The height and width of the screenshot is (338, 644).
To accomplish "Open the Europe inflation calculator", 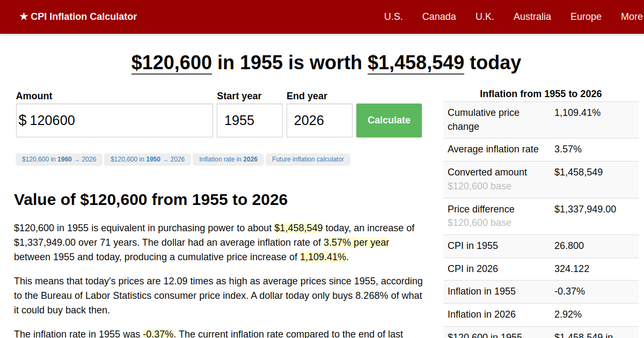I will pyautogui.click(x=586, y=17).
